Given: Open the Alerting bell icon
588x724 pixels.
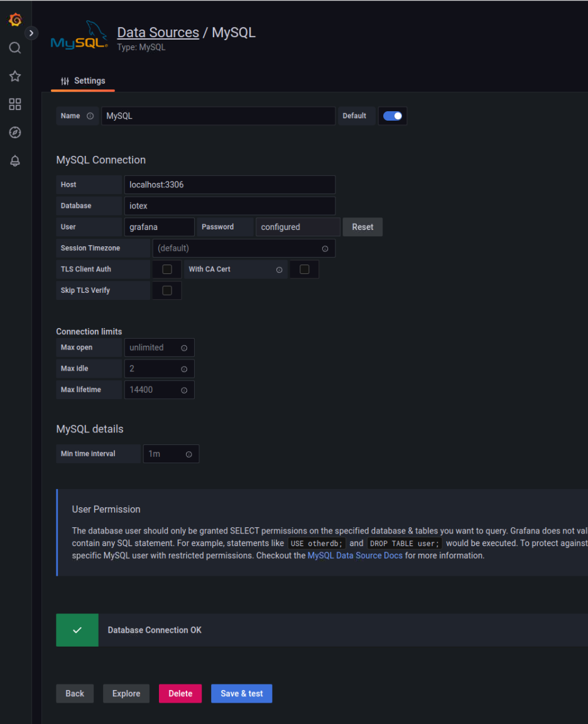Looking at the screenshot, I should coord(15,161).
